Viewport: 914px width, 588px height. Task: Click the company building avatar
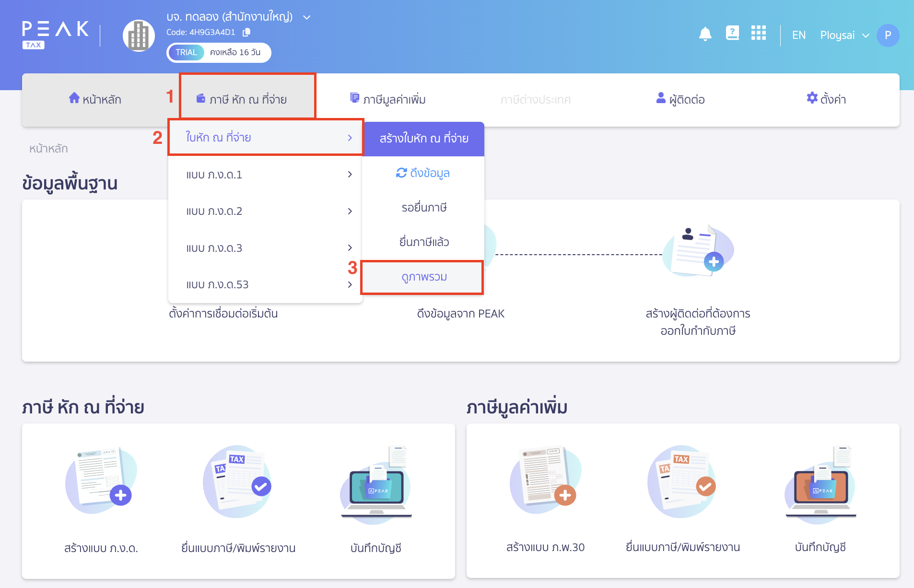click(139, 35)
